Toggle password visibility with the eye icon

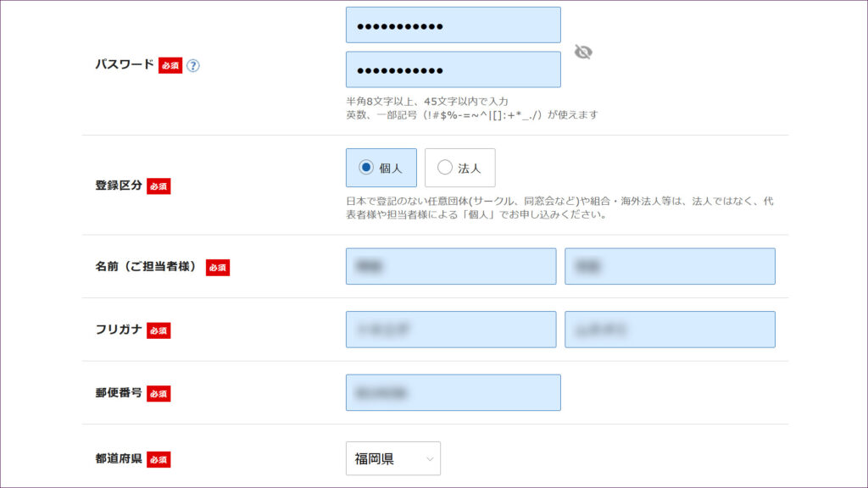coord(582,53)
